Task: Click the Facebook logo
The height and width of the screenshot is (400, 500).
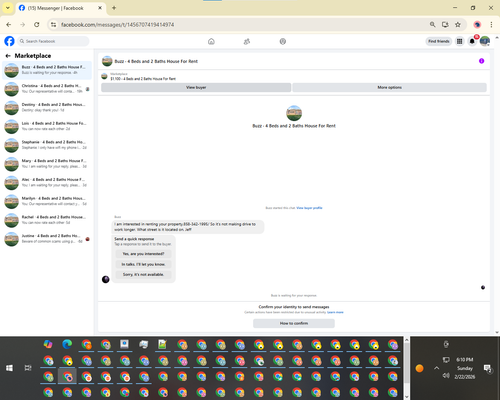Action: click(9, 41)
